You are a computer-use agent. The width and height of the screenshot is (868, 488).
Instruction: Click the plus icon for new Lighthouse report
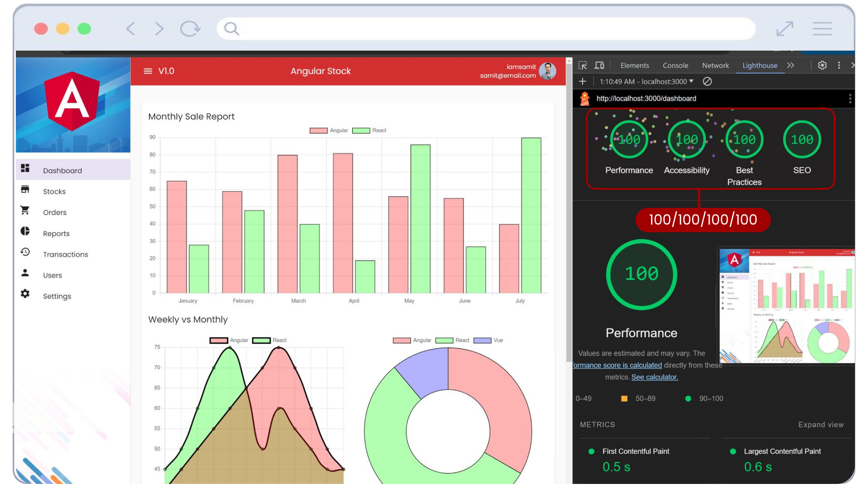coord(583,82)
